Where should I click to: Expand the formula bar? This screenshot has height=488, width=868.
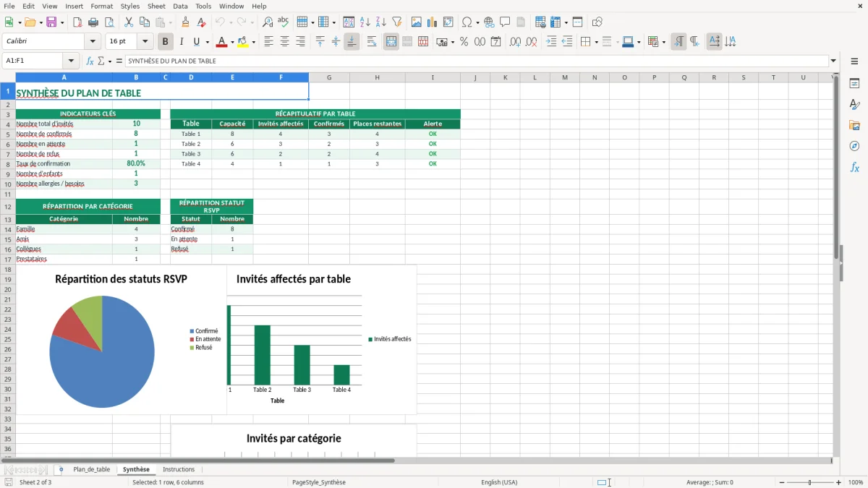(833, 61)
